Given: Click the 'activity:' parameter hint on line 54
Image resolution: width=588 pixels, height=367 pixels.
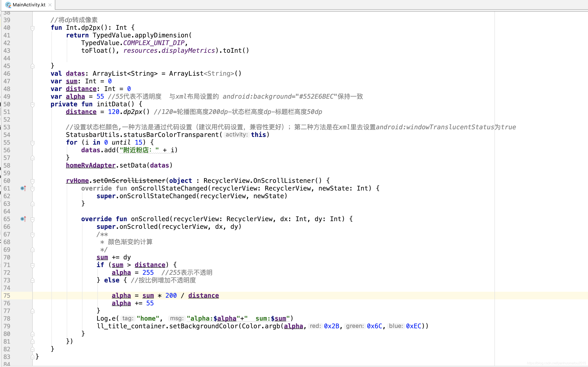Looking at the screenshot, I should click(x=237, y=135).
